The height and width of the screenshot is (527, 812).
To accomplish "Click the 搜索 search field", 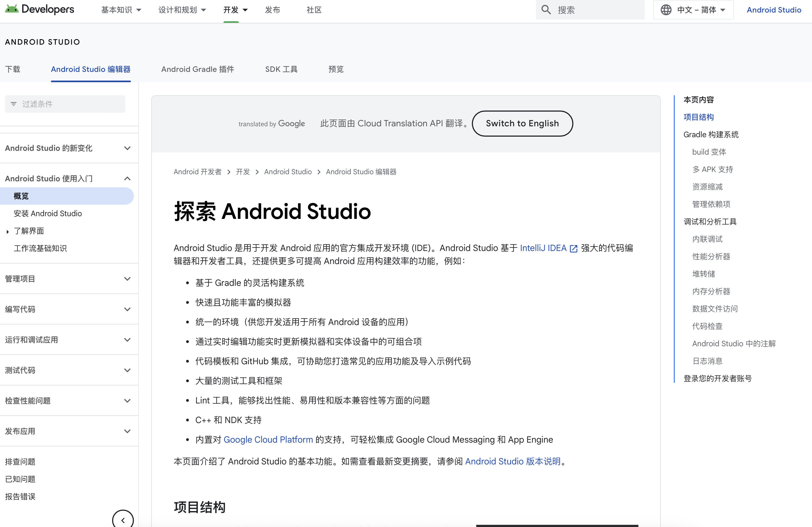I will point(590,10).
